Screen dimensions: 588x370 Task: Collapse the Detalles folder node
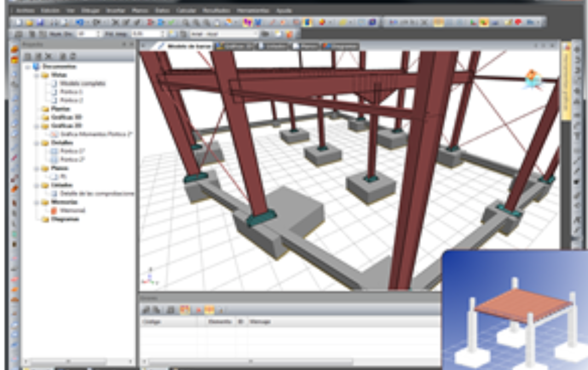pos(36,142)
